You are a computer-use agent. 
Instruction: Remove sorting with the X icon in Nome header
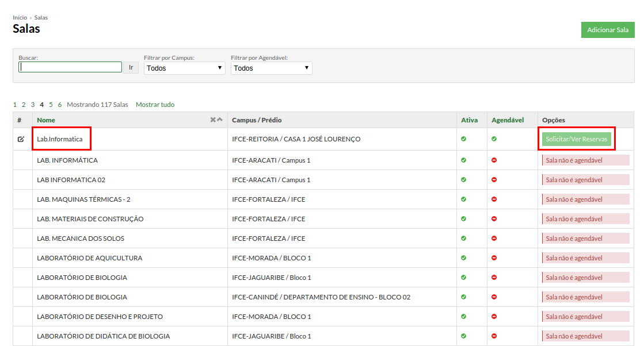point(213,120)
